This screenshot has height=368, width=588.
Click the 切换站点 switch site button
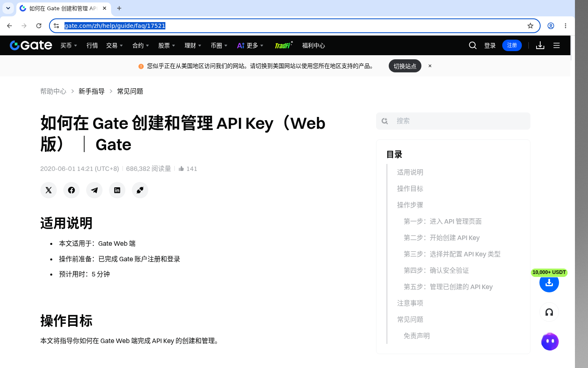tap(405, 66)
